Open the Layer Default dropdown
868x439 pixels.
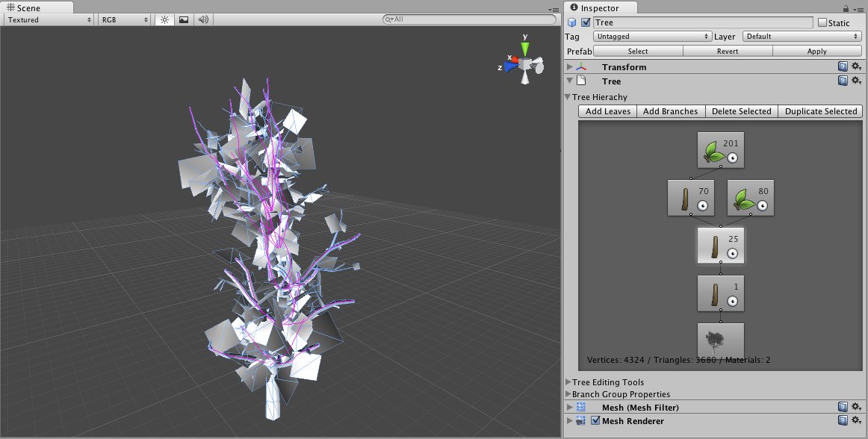coord(801,36)
